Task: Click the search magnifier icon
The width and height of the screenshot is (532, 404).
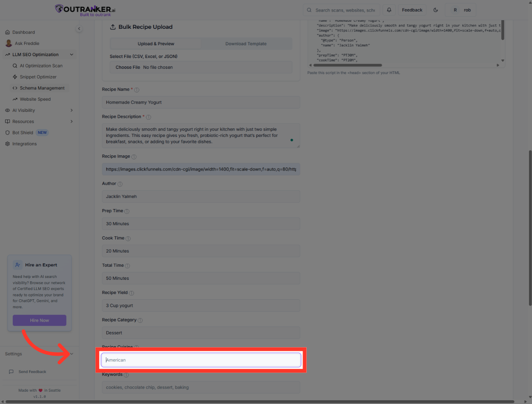Action: 309,10
